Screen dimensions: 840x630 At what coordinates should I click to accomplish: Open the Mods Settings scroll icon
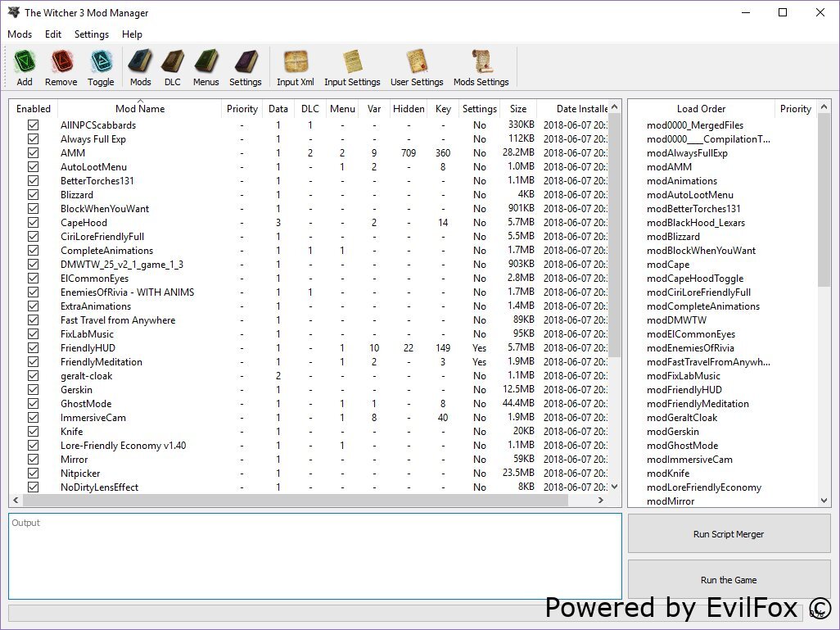click(481, 62)
